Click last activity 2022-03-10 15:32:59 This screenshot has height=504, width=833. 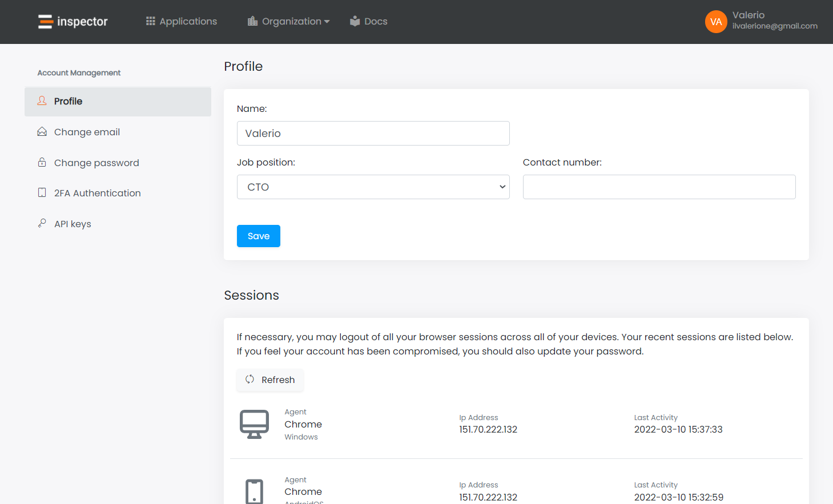click(679, 497)
